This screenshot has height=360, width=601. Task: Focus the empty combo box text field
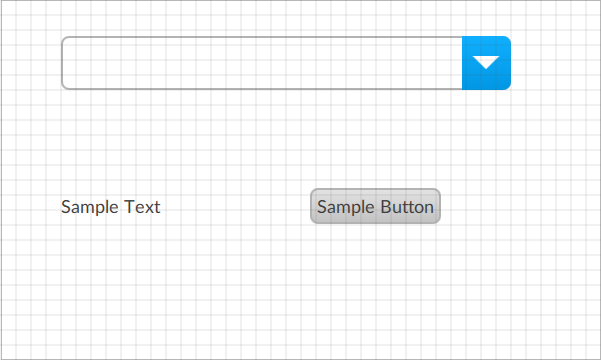262,63
